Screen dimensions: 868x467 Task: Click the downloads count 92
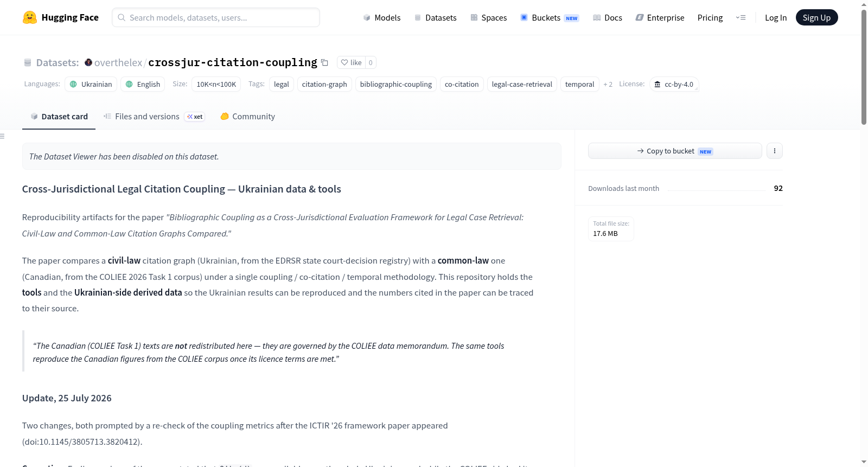tap(778, 188)
